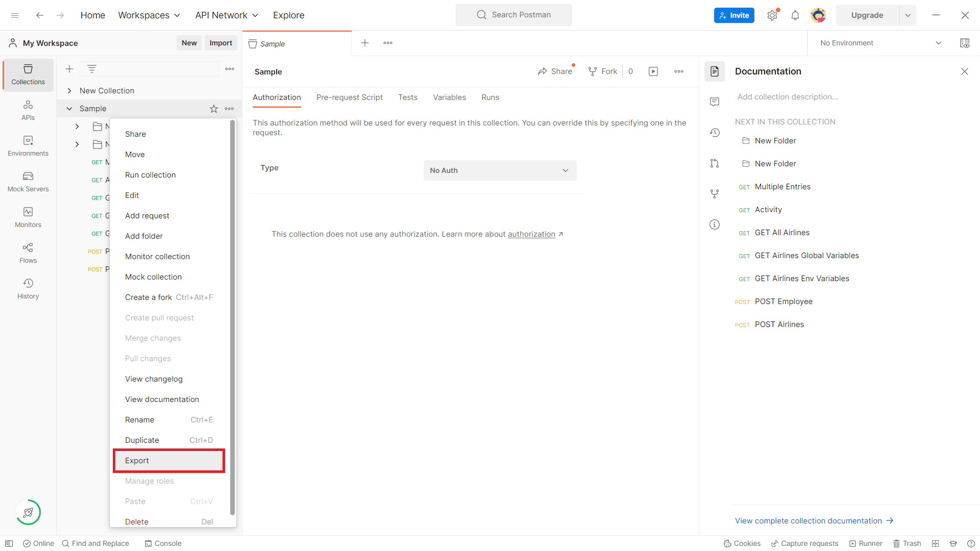Click the filter icon in collections search
The height and width of the screenshot is (551, 980).
tap(92, 69)
